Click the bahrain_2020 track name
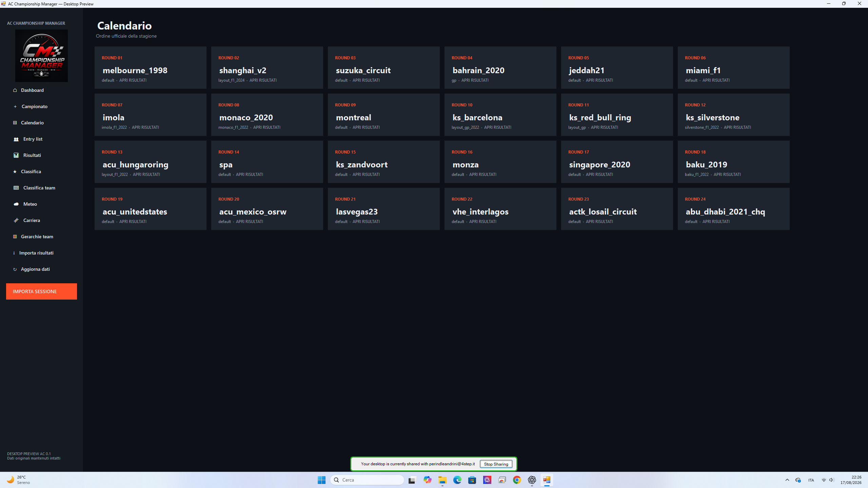 [x=478, y=70]
